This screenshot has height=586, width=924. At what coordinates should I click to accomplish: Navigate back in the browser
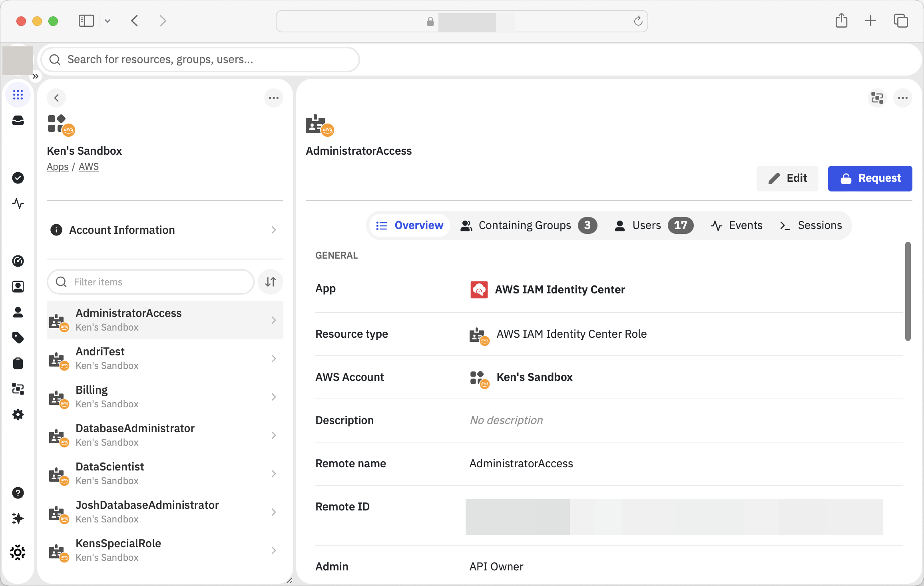135,21
